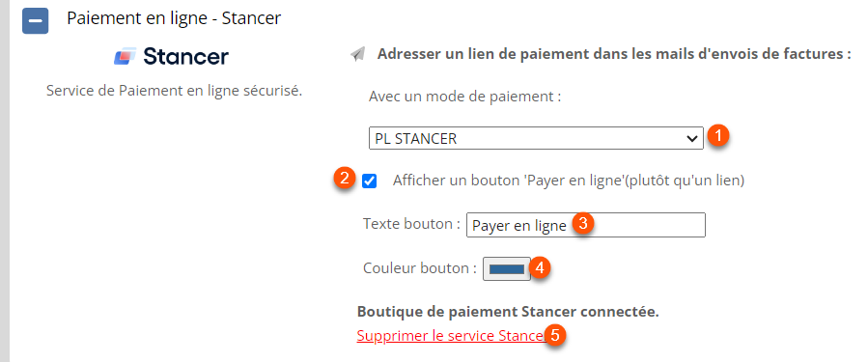Click the Paiement en ligne - Stancer section title

[174, 18]
